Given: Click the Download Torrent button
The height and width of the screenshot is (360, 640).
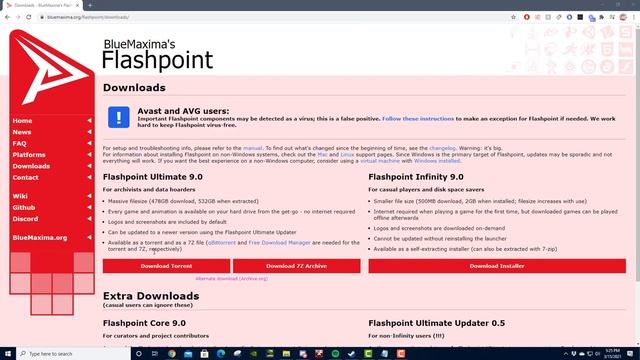Looking at the screenshot, I should pos(166,266).
